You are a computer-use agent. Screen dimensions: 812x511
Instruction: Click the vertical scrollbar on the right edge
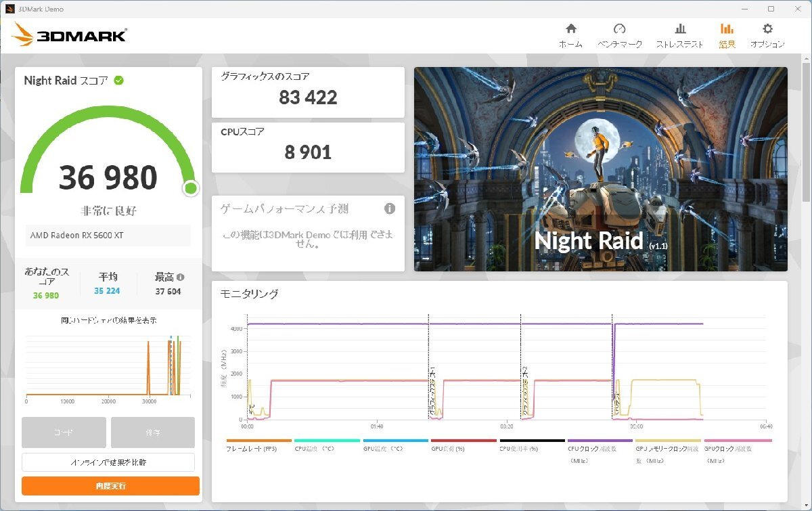click(806, 132)
